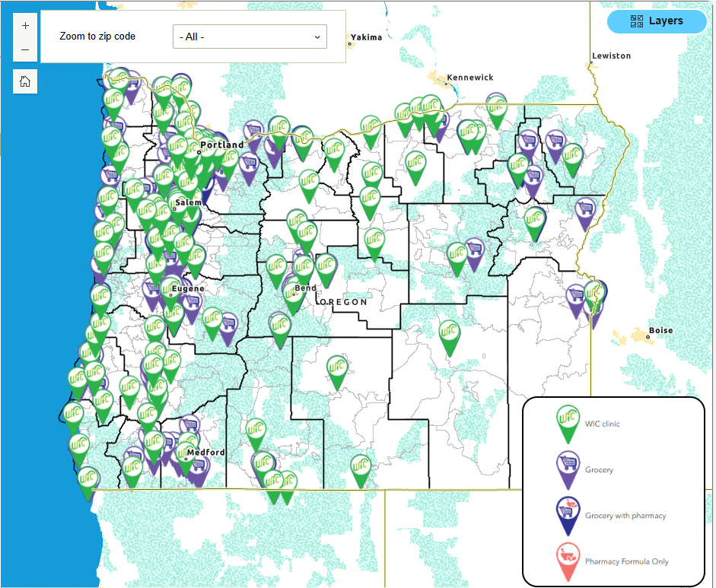
Task: Select the southernmost WIC clinic pin on the coast
Action: 88,482
